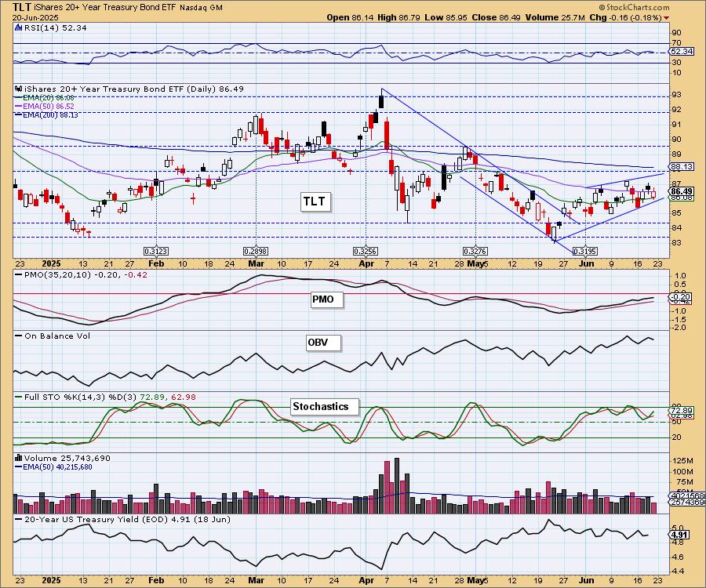Click the 4.91 yield axis value tag

[x=679, y=535]
